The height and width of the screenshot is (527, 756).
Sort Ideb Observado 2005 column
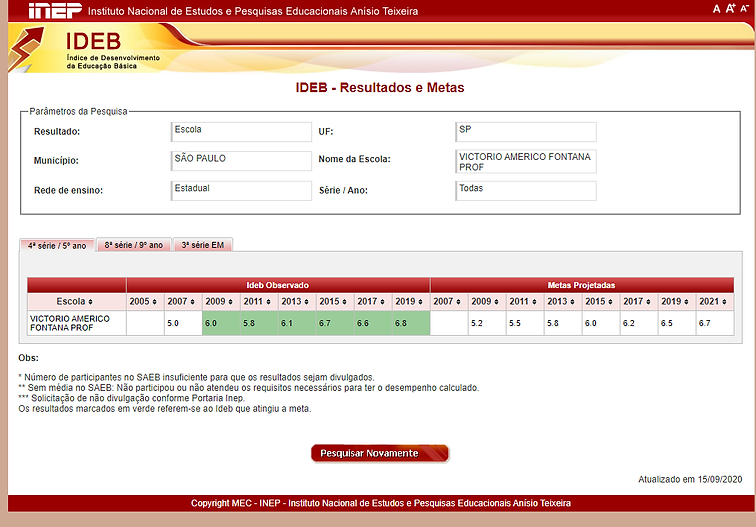click(x=154, y=302)
